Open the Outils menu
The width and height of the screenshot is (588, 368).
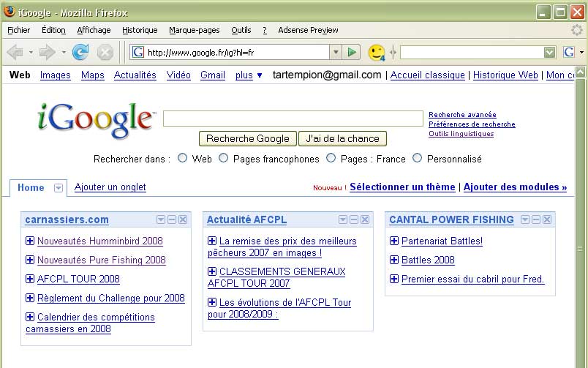[241, 30]
